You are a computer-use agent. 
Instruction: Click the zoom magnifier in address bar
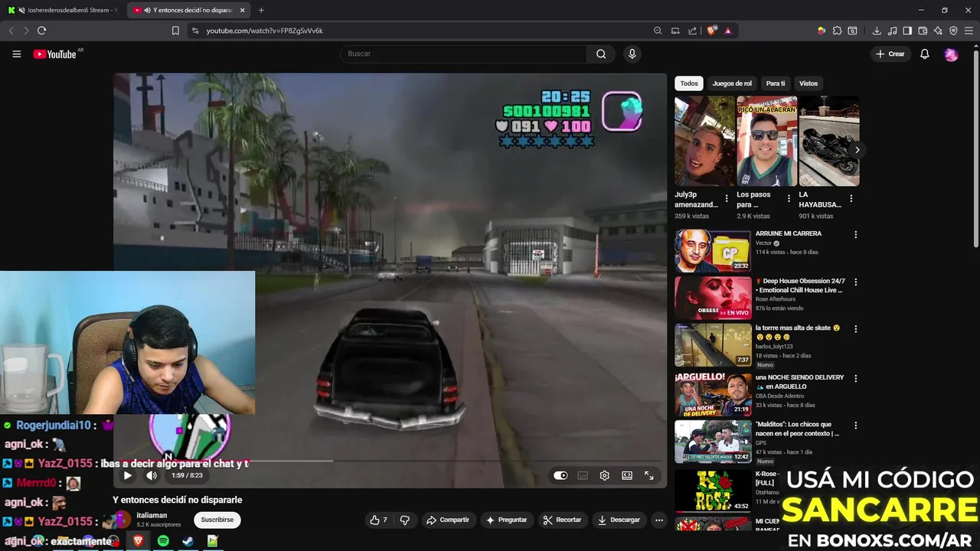coord(658,31)
